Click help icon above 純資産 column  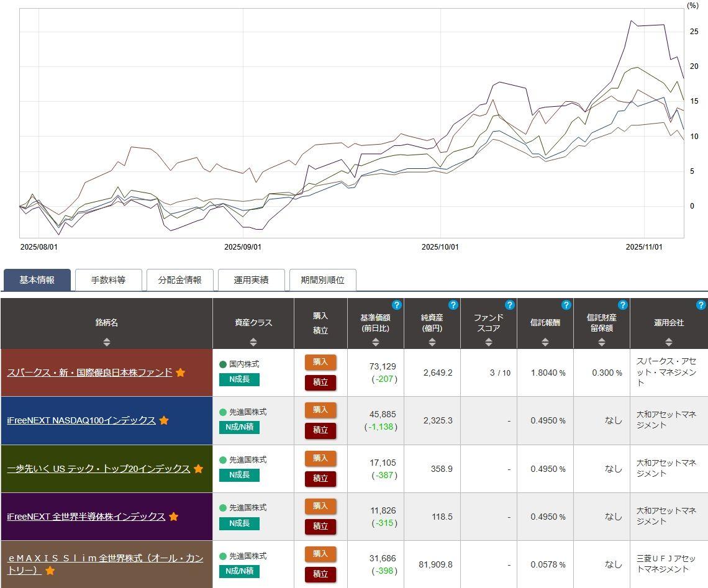pos(453,305)
